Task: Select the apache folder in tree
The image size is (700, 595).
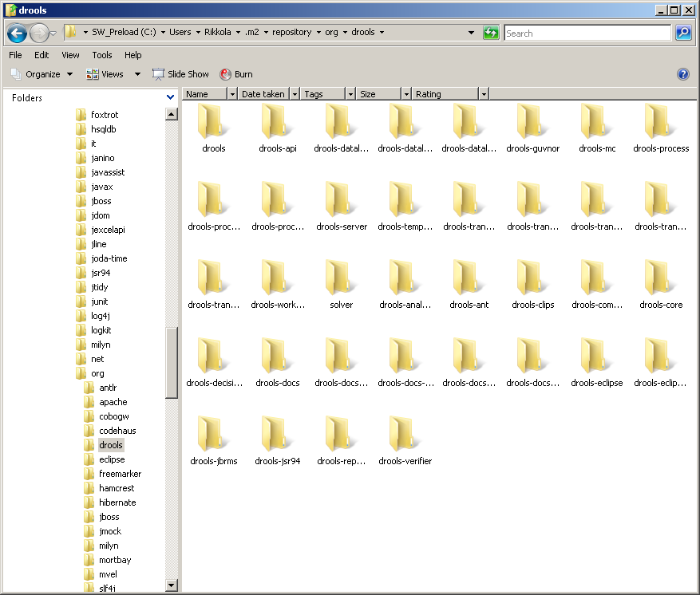Action: click(113, 402)
